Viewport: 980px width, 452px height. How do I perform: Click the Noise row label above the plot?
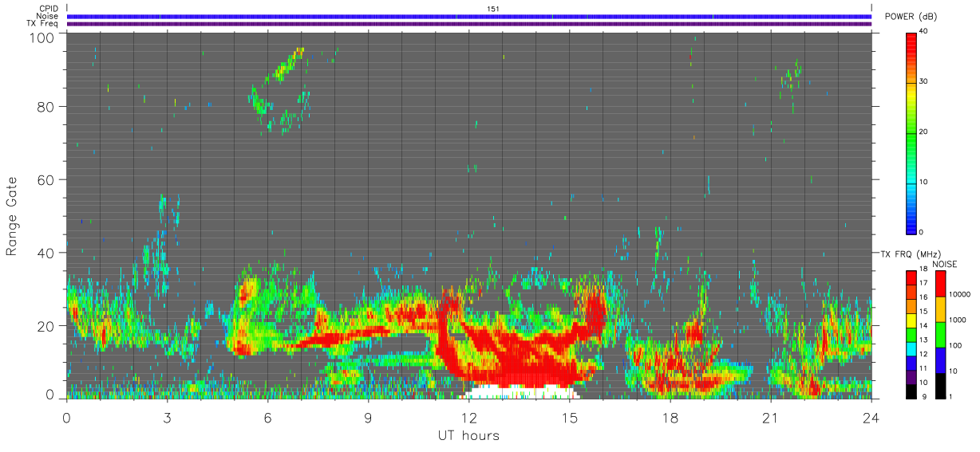pos(47,16)
